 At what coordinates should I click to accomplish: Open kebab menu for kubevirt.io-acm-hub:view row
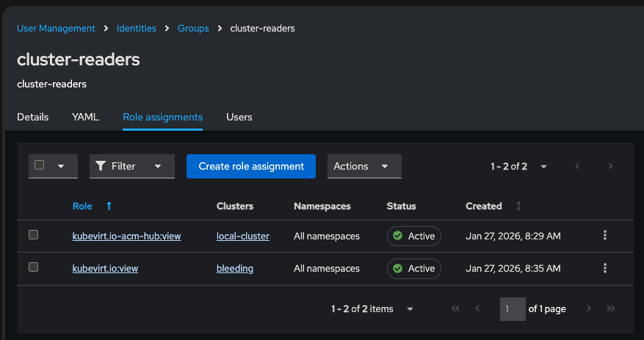click(x=605, y=235)
